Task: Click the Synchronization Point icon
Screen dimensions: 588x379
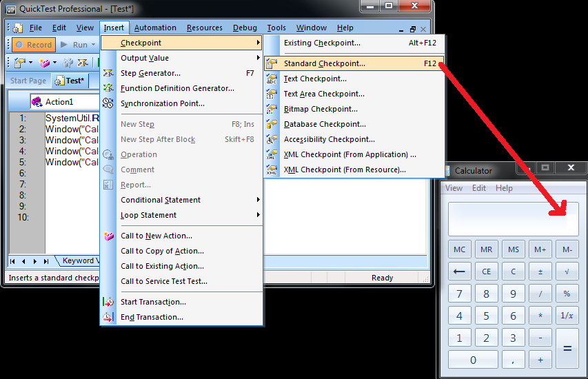Action: (108, 103)
